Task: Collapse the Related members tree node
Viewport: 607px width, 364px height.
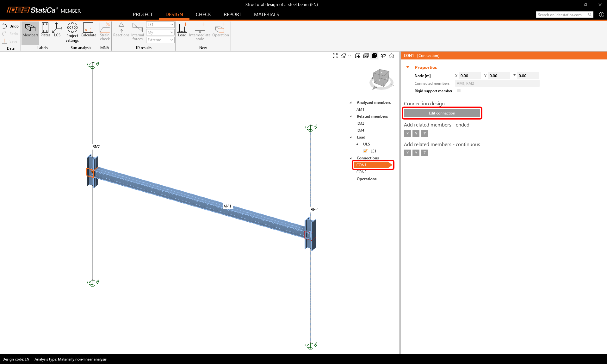Action: click(x=350, y=116)
